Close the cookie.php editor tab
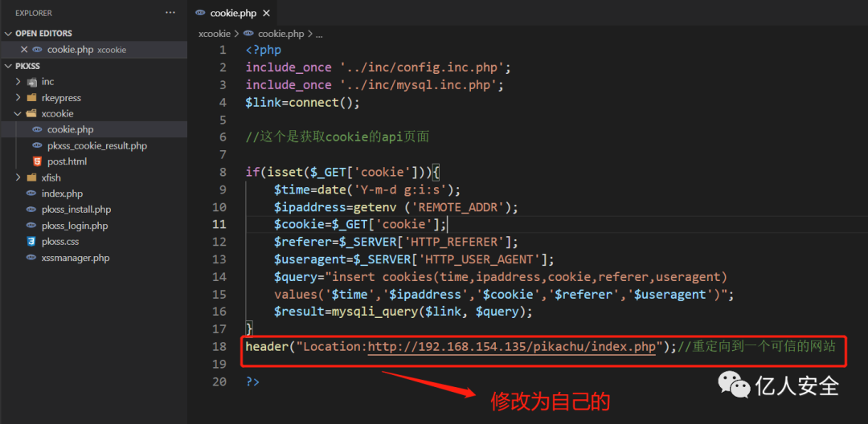This screenshot has height=424, width=868. tap(266, 13)
